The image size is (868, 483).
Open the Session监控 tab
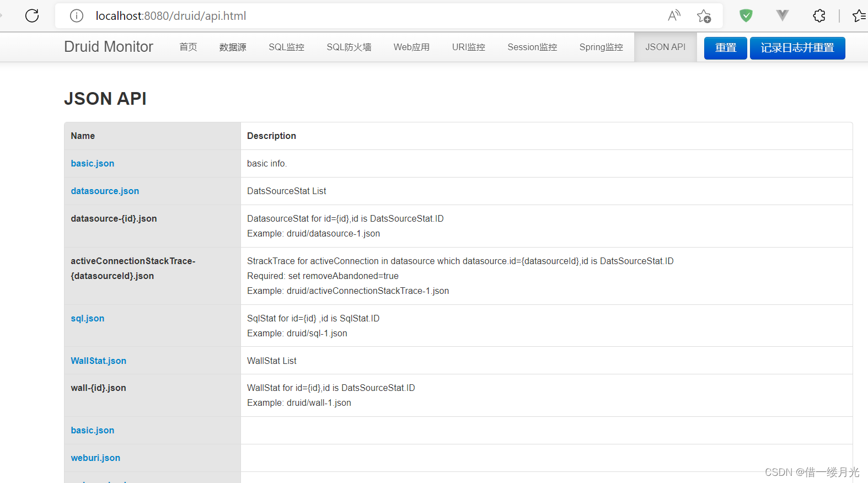click(532, 47)
